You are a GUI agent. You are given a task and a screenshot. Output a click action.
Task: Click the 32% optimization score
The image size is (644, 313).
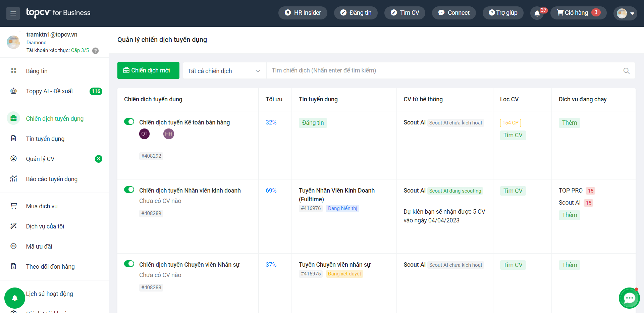(x=271, y=122)
